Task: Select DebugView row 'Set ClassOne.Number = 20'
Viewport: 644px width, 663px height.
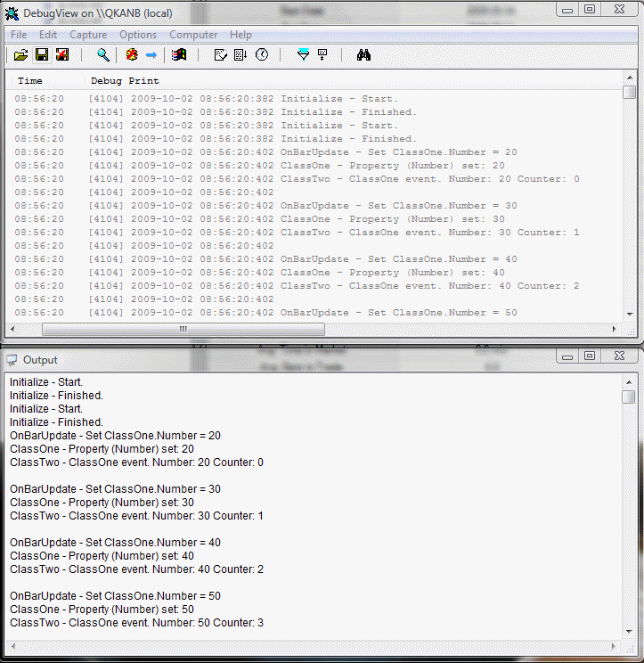Action: pyautogui.click(x=314, y=152)
